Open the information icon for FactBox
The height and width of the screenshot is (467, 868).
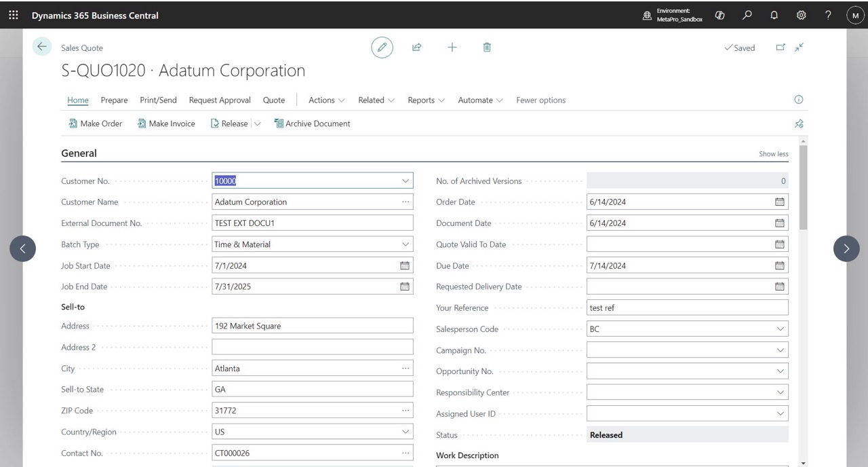click(799, 100)
